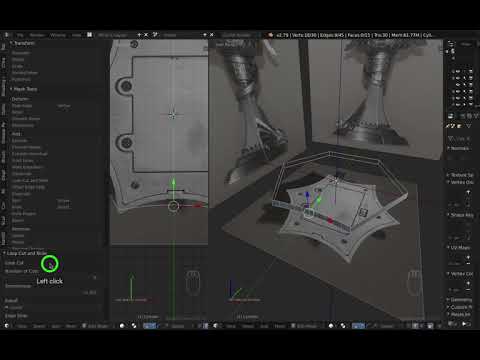Add a vertex group with plus icon
This screenshot has height=360, width=480.
(x=468, y=192)
